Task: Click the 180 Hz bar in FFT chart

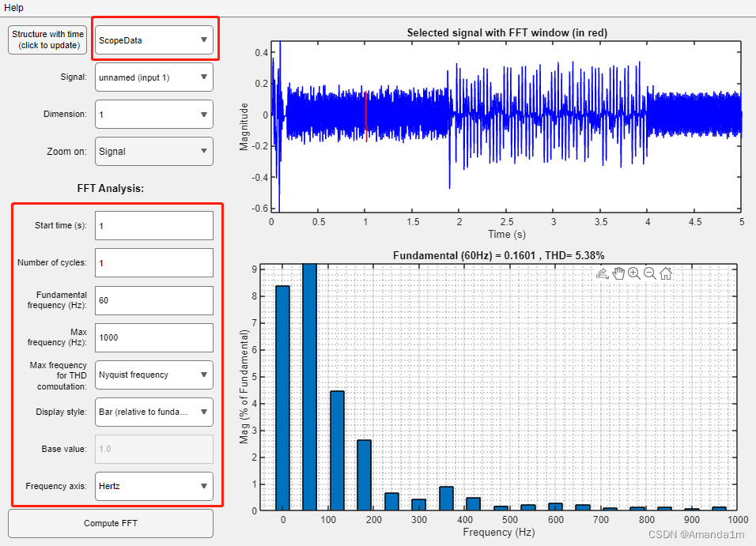Action: [x=364, y=475]
